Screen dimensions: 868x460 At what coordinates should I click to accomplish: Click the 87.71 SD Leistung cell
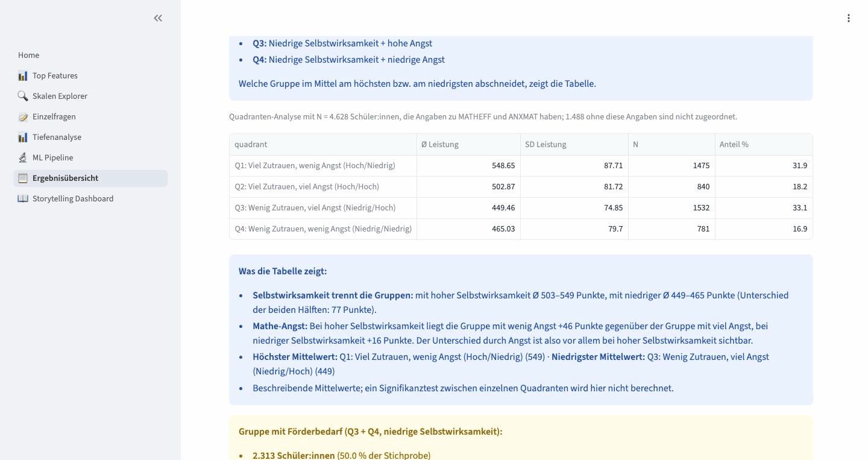coord(574,166)
